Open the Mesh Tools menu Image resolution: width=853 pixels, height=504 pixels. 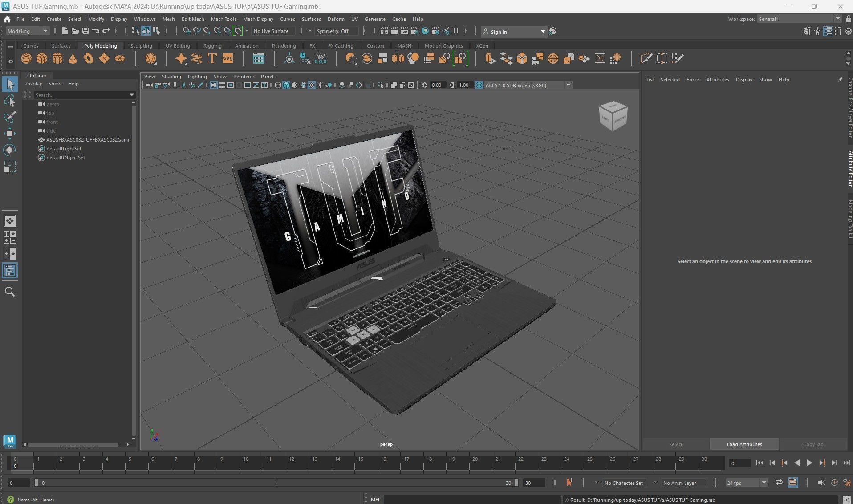pyautogui.click(x=223, y=19)
